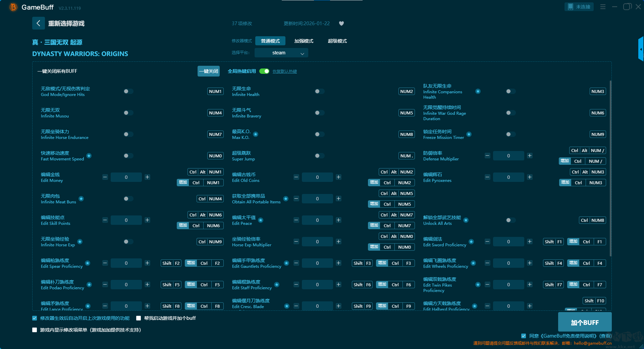Go back using the reselect game arrow
Image resolution: width=644 pixels, height=349 pixels.
38,23
